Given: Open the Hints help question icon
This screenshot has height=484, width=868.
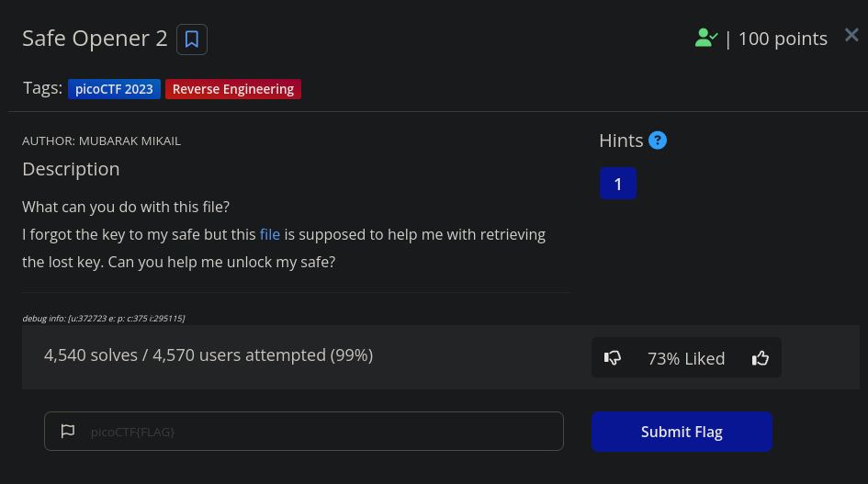Looking at the screenshot, I should [657, 141].
